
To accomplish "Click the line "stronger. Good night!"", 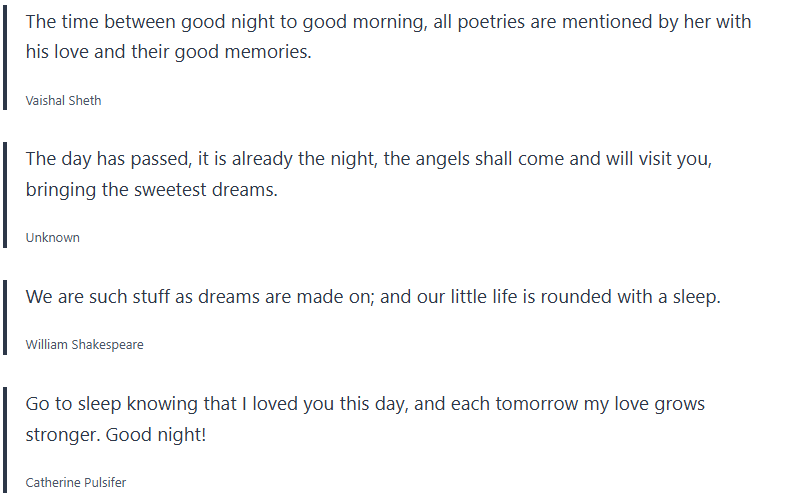I will click(115, 435).
